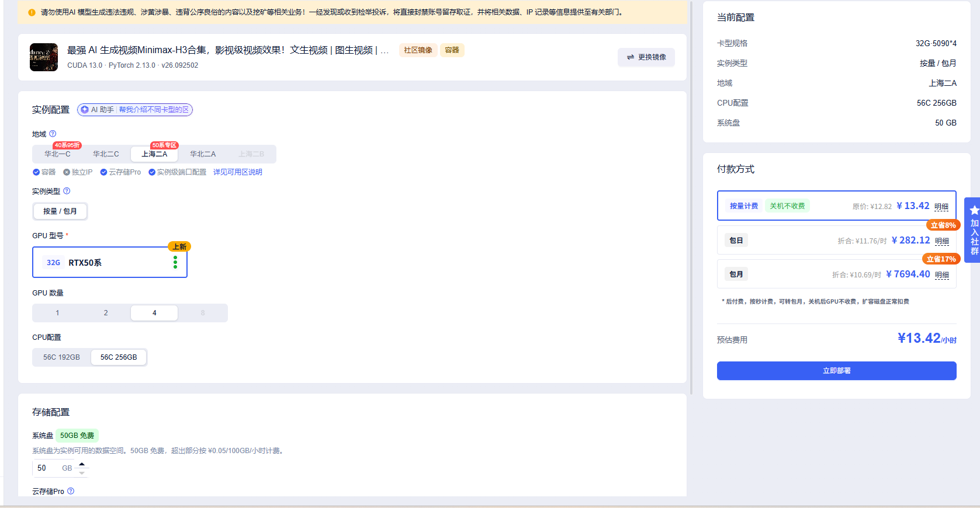The image size is (980, 508).
Task: Click the 32G·5090*4 card spec value
Action: [x=936, y=43]
